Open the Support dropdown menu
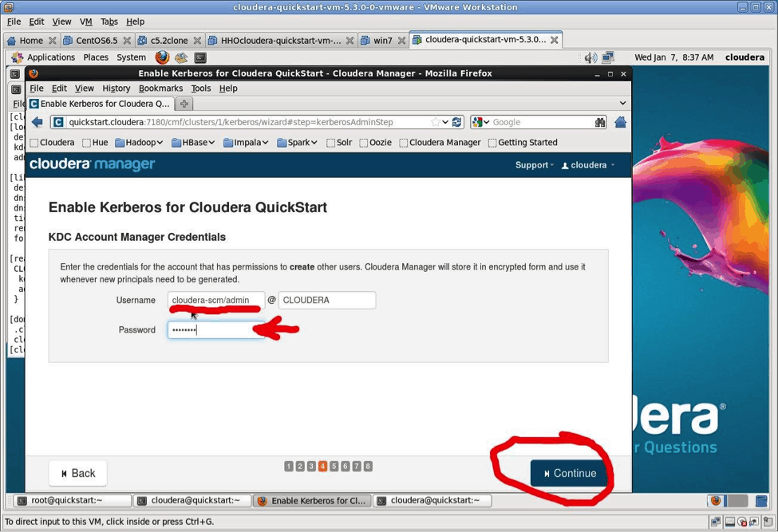 coord(534,165)
